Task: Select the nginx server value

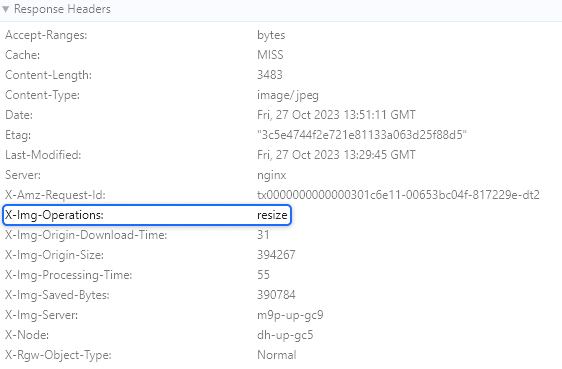Action: point(272,175)
